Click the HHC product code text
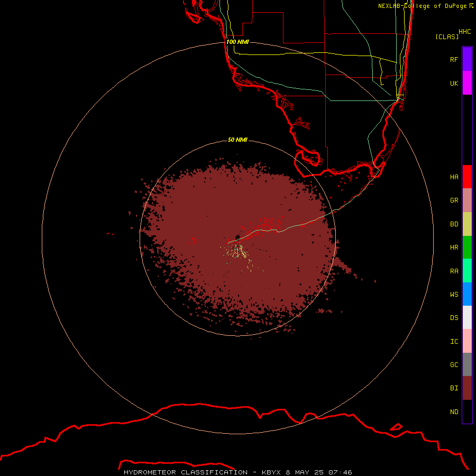Screen dimensions: 476x476 click(x=465, y=32)
